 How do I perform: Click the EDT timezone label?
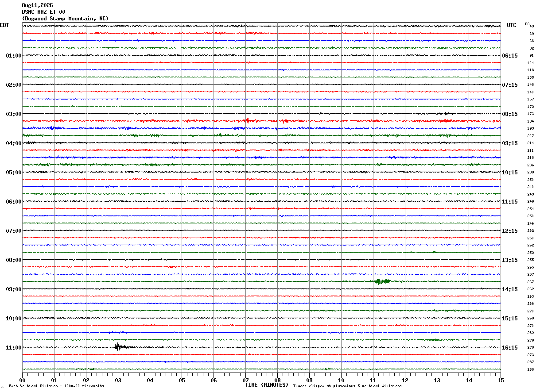pos(4,25)
